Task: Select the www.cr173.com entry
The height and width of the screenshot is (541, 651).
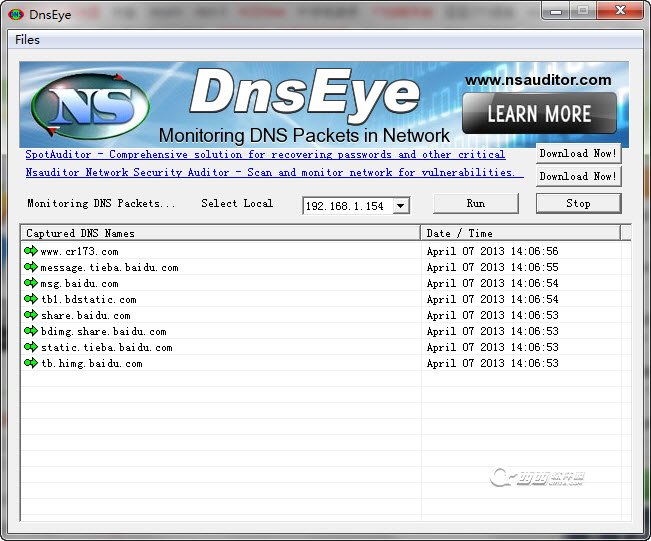Action: point(80,251)
